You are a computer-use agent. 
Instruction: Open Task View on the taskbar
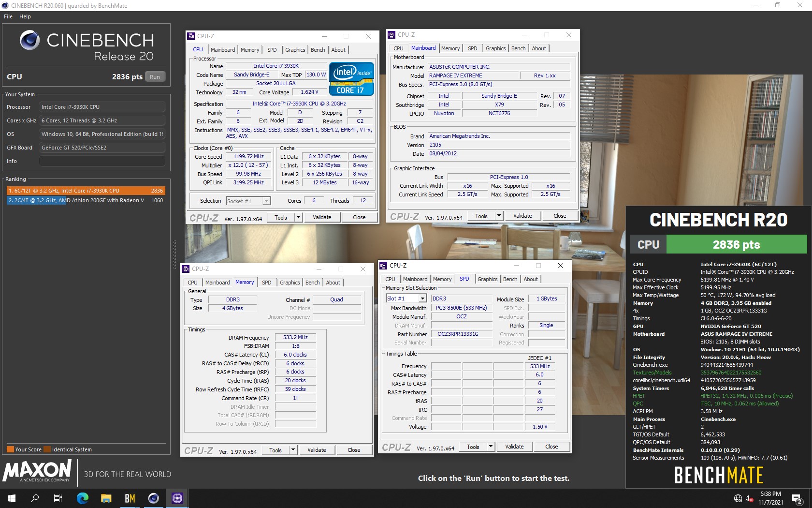coord(58,498)
